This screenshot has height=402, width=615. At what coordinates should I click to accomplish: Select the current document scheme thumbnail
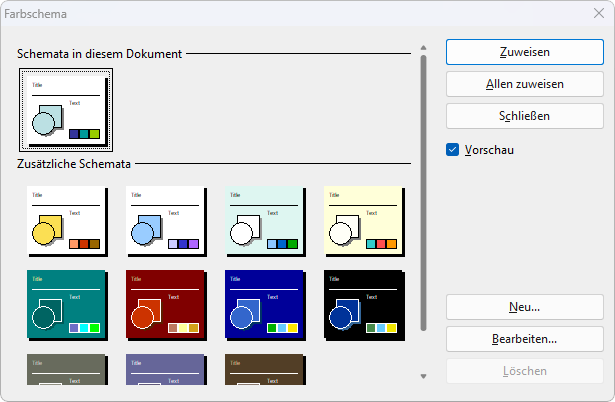point(66,110)
